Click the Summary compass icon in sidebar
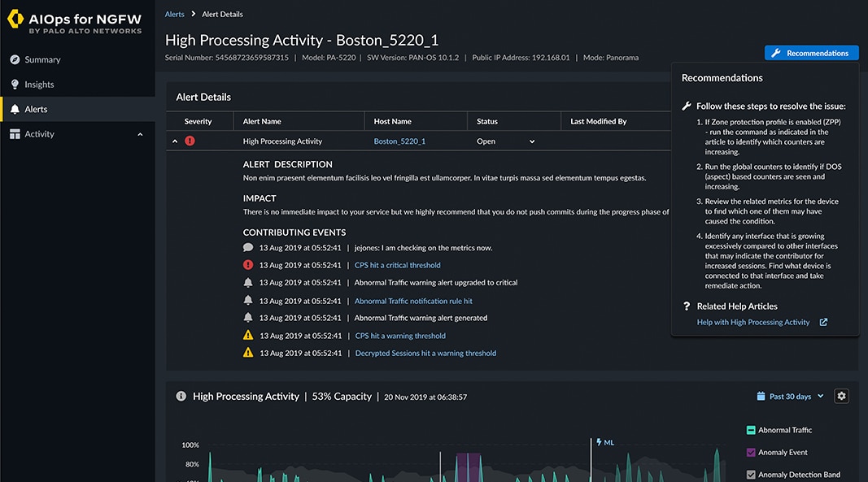The height and width of the screenshot is (482, 868). pyautogui.click(x=15, y=59)
